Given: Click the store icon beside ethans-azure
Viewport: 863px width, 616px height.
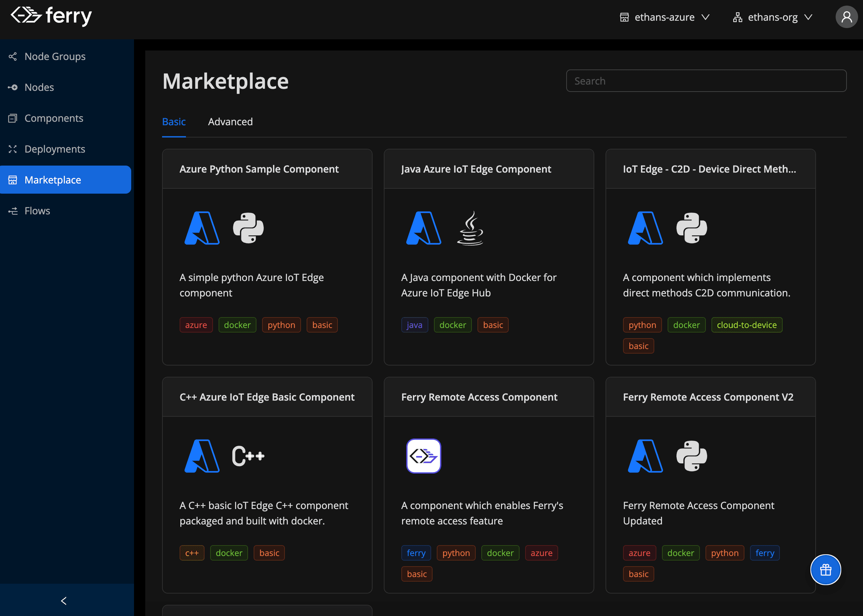Looking at the screenshot, I should click(624, 18).
